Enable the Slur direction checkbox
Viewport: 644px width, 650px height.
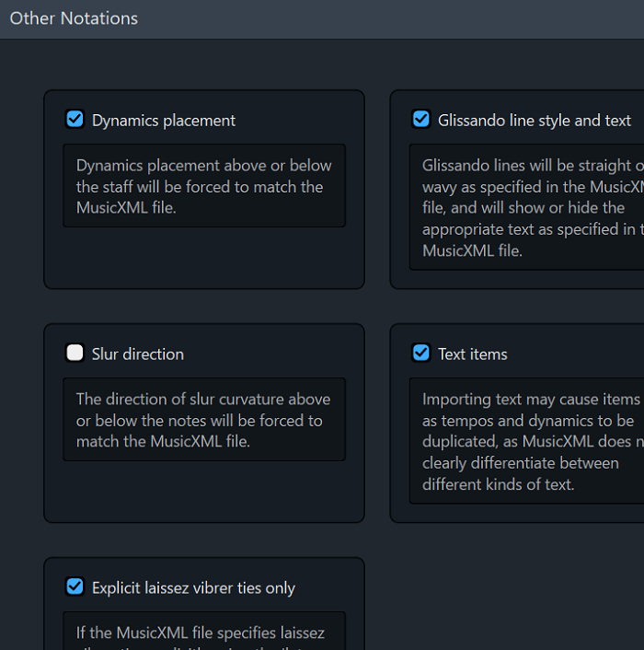coord(75,354)
